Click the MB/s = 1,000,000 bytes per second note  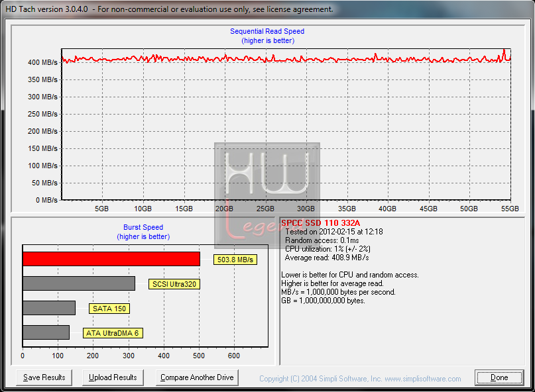pos(338,292)
